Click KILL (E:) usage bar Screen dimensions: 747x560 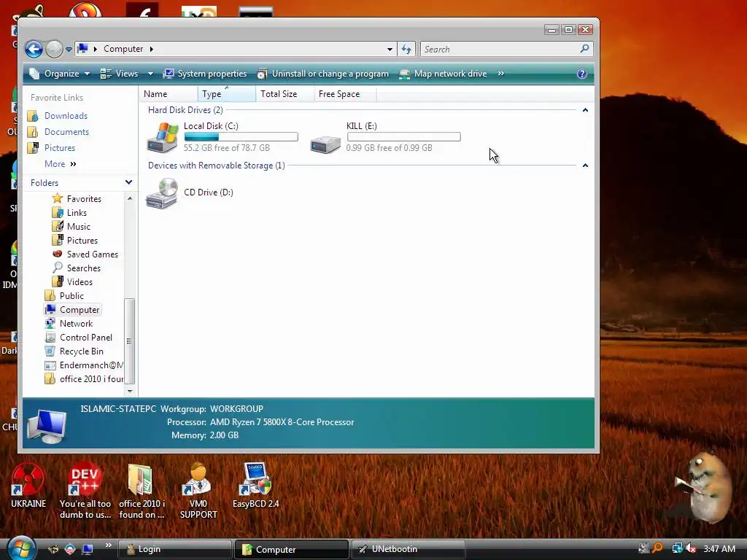404,137
